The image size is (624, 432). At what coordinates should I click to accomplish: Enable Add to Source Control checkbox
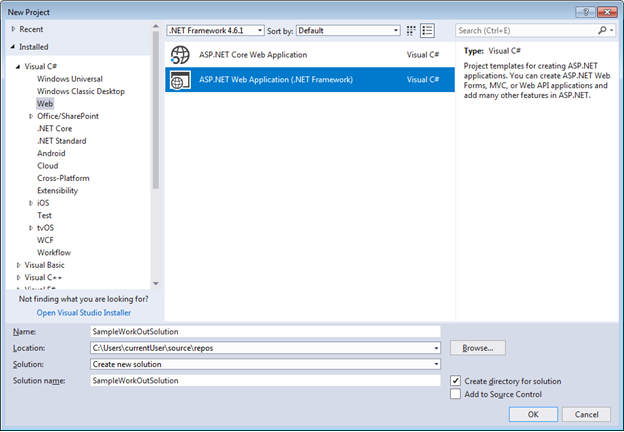pyautogui.click(x=455, y=394)
